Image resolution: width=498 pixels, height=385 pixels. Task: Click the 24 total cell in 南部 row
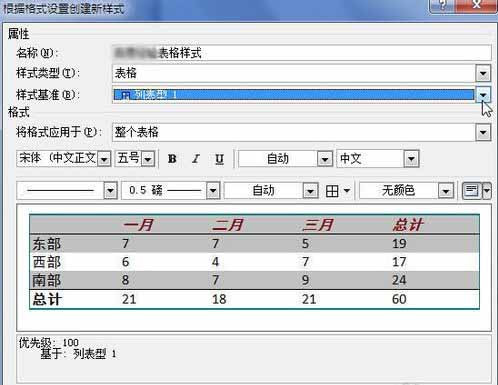399,280
